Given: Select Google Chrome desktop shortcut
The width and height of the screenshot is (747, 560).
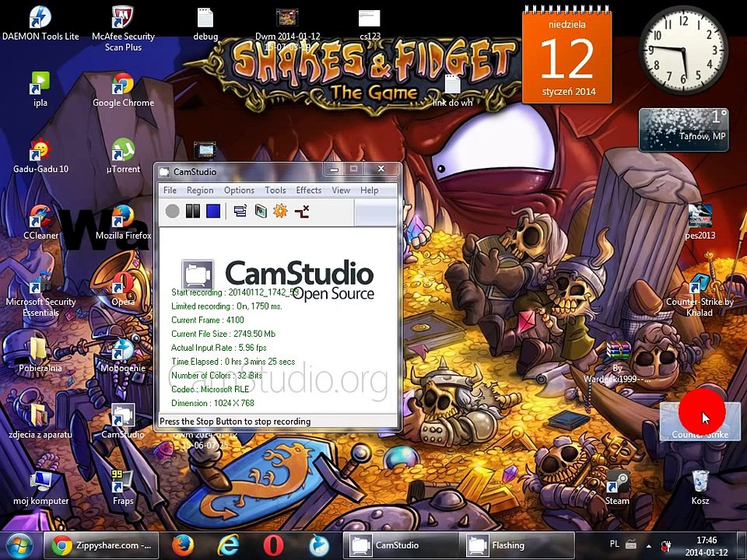Looking at the screenshot, I should tap(123, 89).
